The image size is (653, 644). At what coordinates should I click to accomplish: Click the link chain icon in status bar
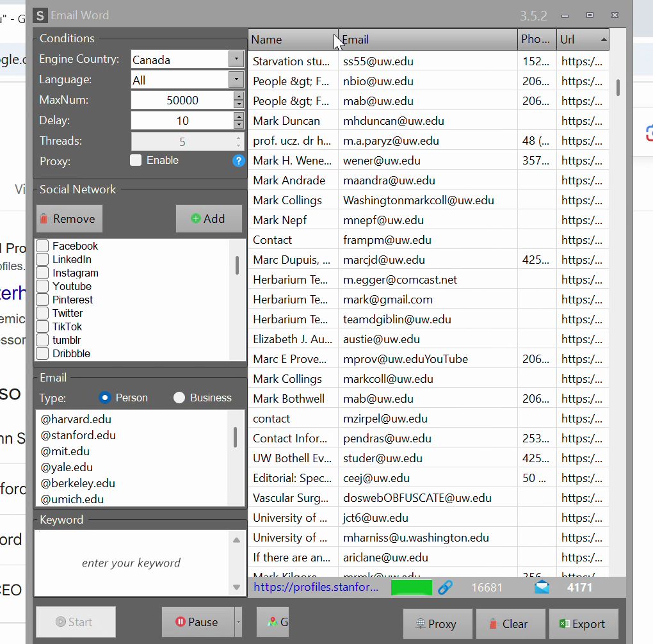pyautogui.click(x=445, y=588)
